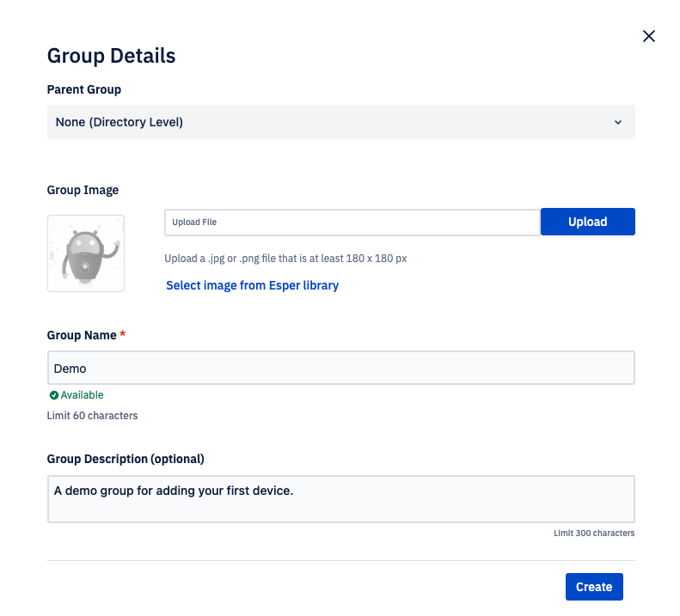
Task: Click the Group Description (optional) label
Action: 126,459
